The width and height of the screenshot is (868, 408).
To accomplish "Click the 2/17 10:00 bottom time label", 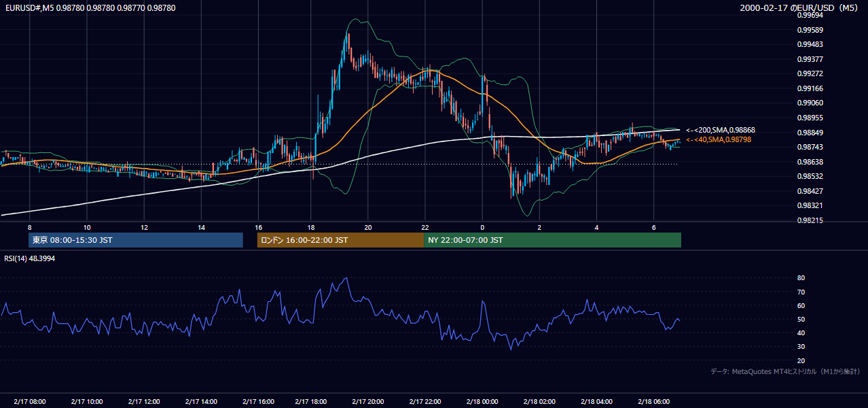I will (86, 402).
